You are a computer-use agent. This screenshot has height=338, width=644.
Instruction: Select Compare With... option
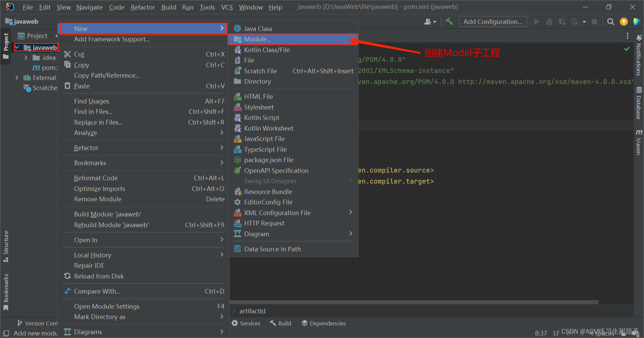pyautogui.click(x=144, y=291)
